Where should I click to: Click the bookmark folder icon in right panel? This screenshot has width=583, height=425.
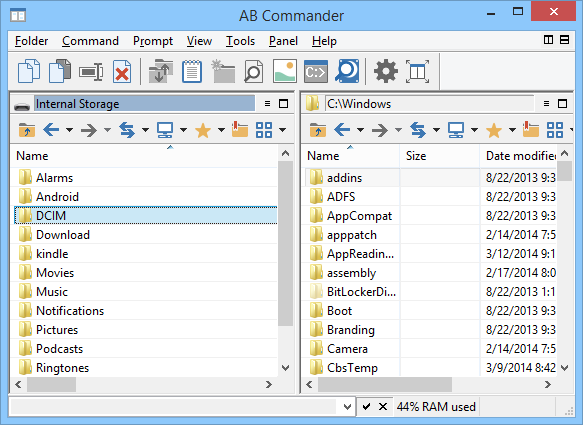point(531,129)
